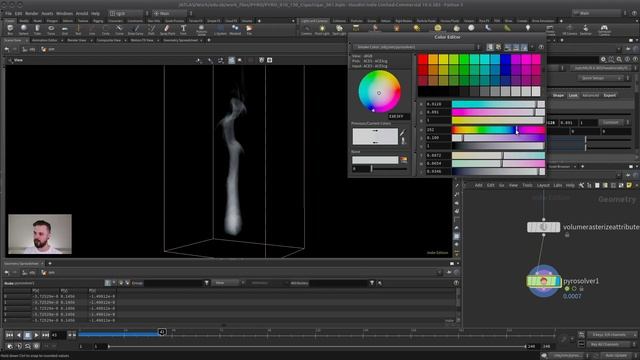640x360 pixels.
Task: Select the L-System shelf tool
Action: (x=220, y=29)
